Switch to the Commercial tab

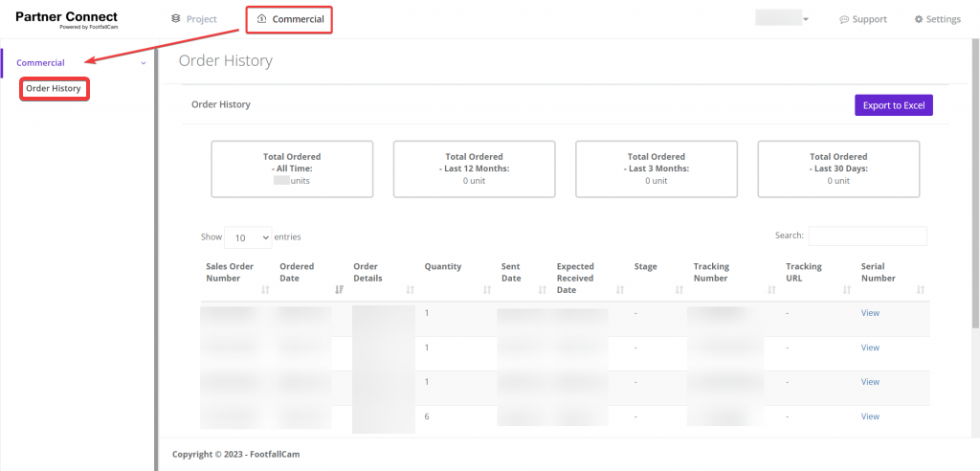click(x=290, y=19)
